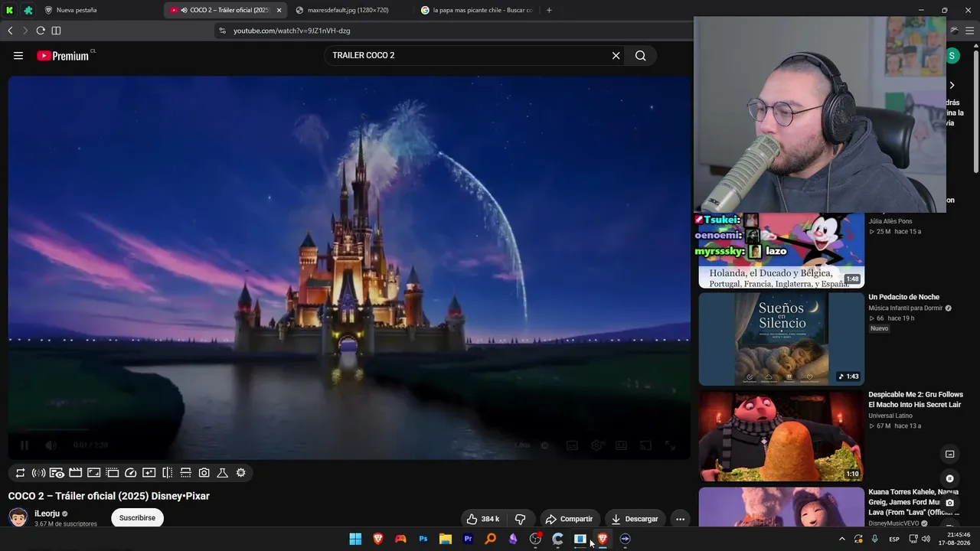Take a video screenshot with camera icon

pyautogui.click(x=204, y=473)
